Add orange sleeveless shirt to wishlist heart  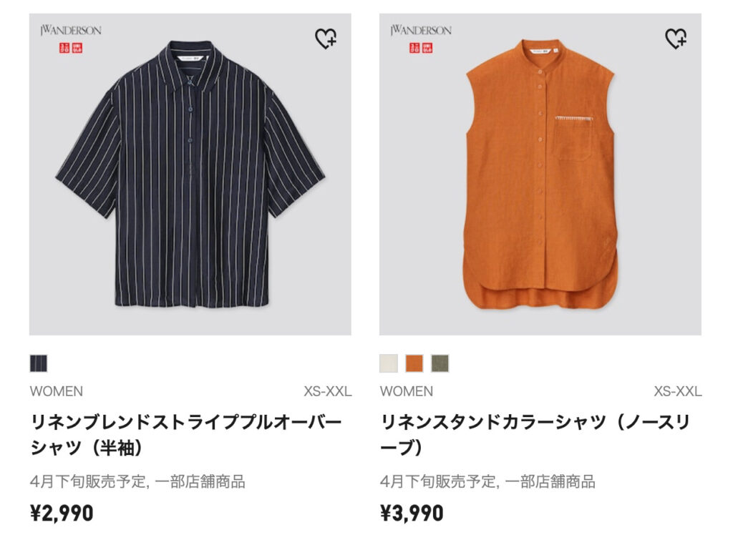pyautogui.click(x=676, y=39)
